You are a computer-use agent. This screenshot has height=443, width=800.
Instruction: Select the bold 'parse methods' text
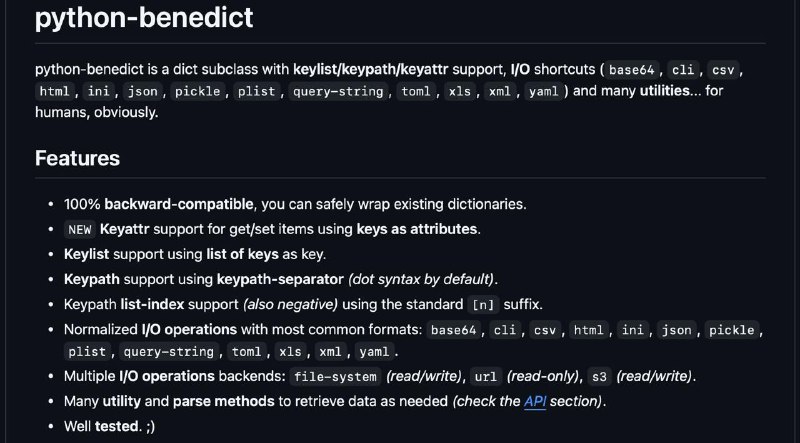click(223, 401)
